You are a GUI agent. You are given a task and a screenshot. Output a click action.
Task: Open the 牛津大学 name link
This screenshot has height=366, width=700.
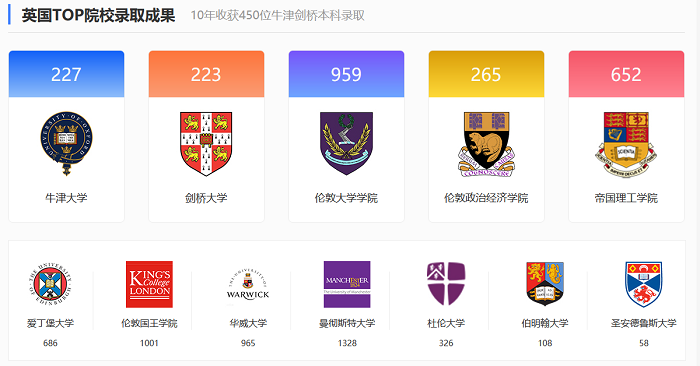coord(67,198)
